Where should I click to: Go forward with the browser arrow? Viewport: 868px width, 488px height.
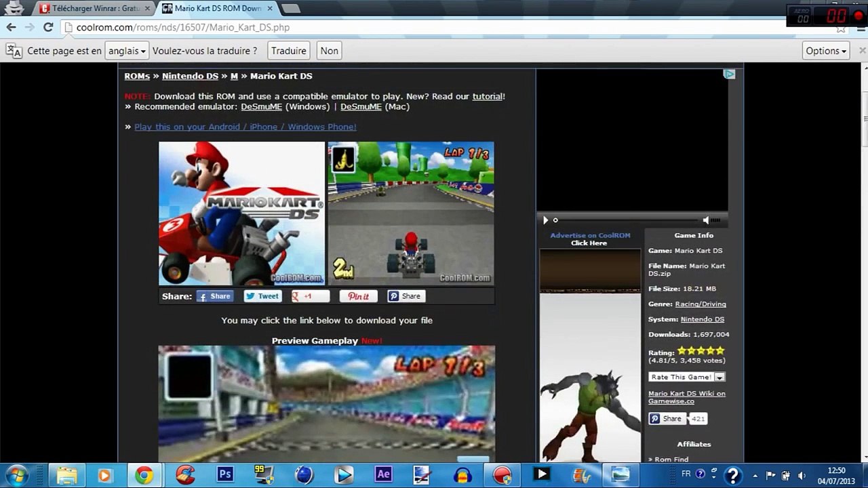pos(29,27)
